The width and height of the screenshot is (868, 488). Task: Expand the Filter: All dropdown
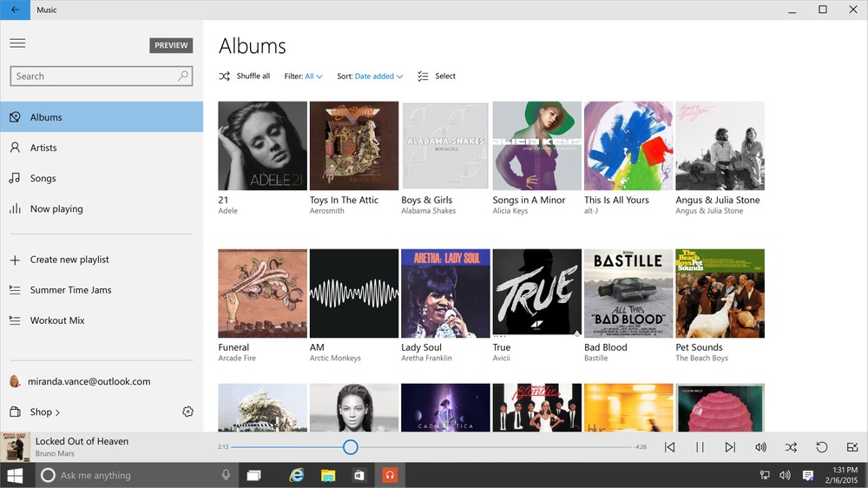[x=303, y=76]
